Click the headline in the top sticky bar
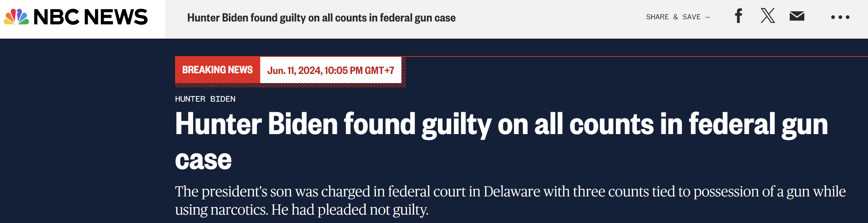 [321, 18]
